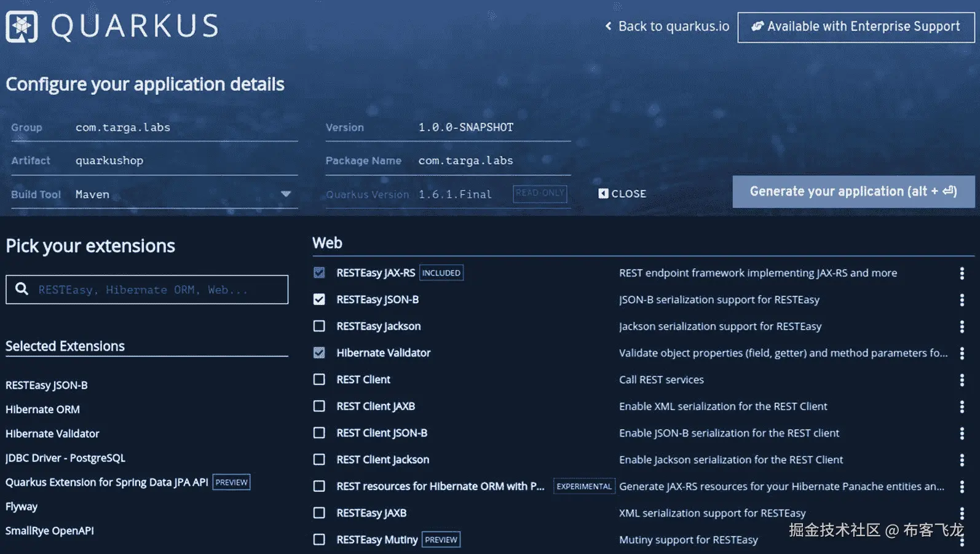The width and height of the screenshot is (980, 554).
Task: Click CLOSE to collapse configuration details
Action: coord(622,194)
